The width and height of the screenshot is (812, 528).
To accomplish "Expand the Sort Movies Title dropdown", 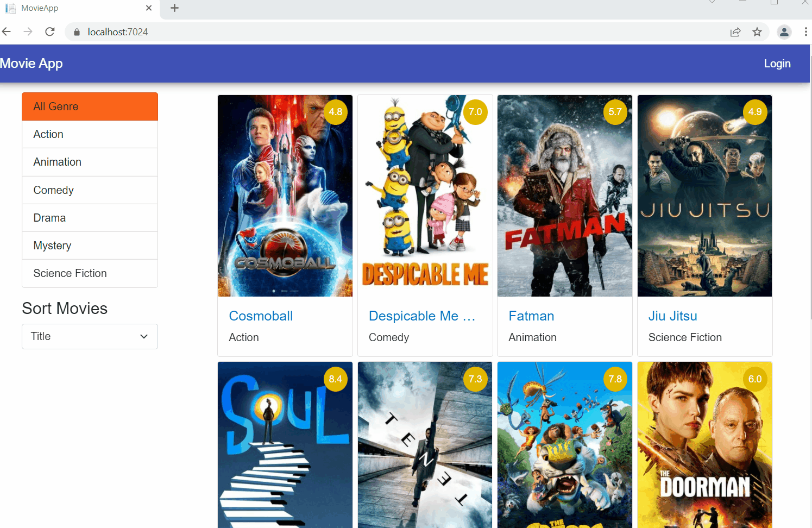I will (90, 336).
